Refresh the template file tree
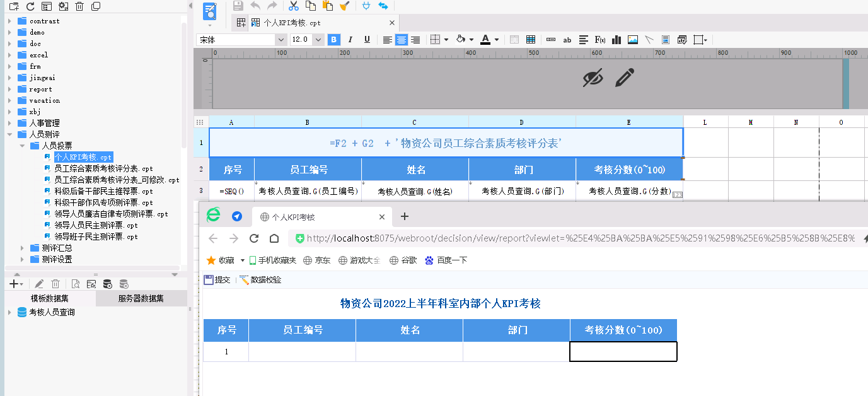This screenshot has width=868, height=396. coord(30,6)
